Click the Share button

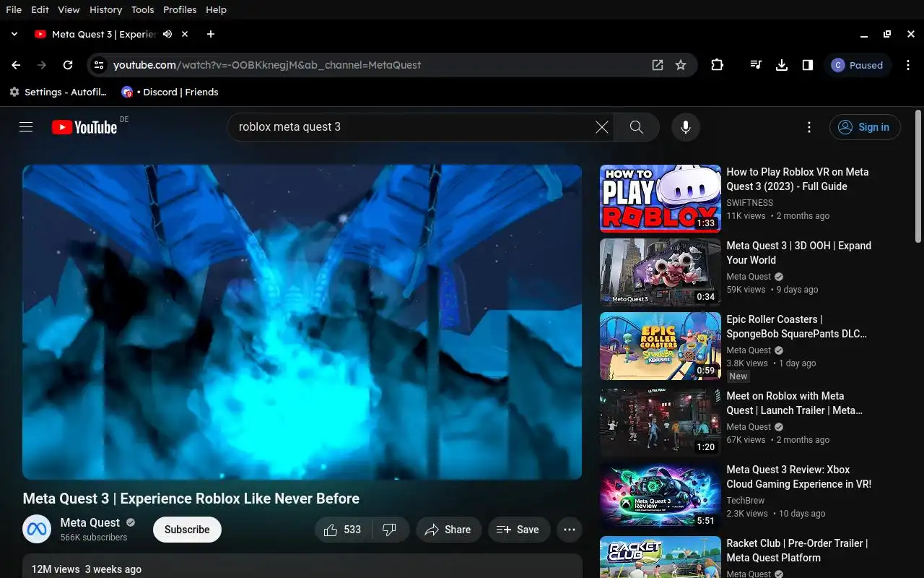tap(448, 530)
